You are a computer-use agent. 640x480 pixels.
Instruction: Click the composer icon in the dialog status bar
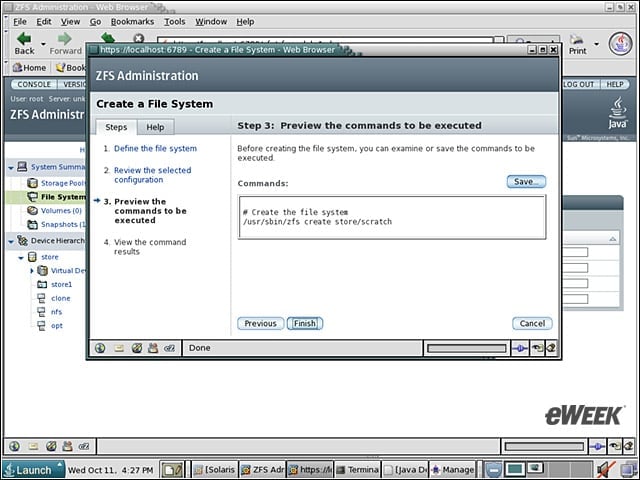pos(137,348)
